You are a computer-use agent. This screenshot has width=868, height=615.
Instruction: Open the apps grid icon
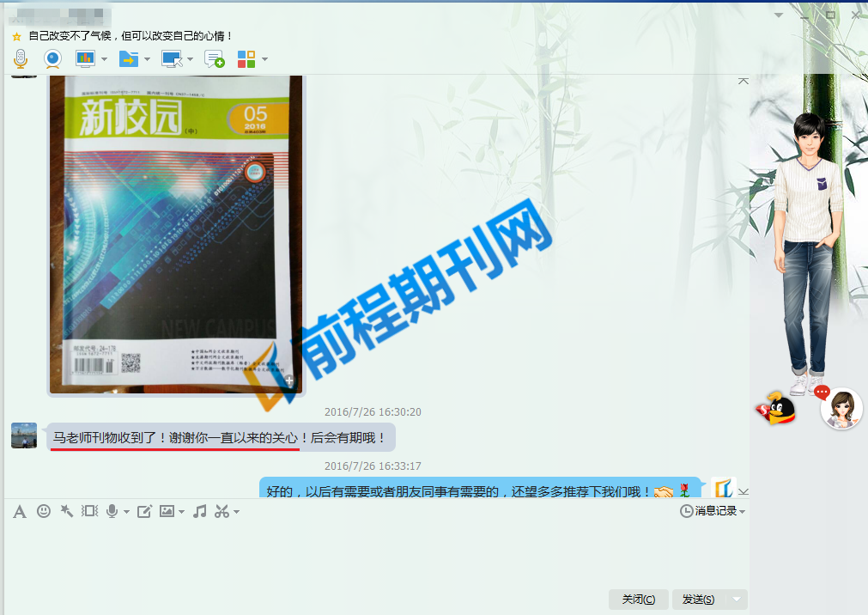(x=246, y=58)
